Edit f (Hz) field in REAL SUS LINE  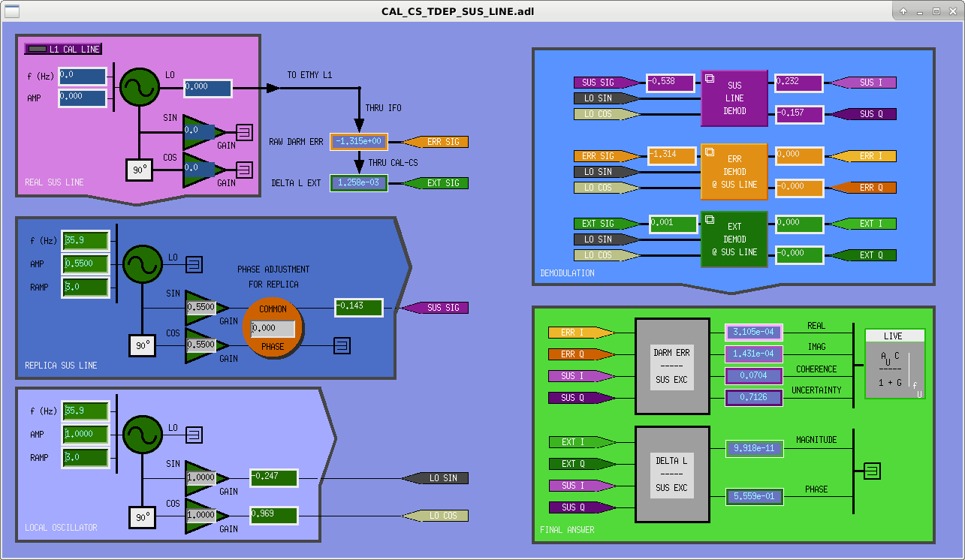point(82,76)
